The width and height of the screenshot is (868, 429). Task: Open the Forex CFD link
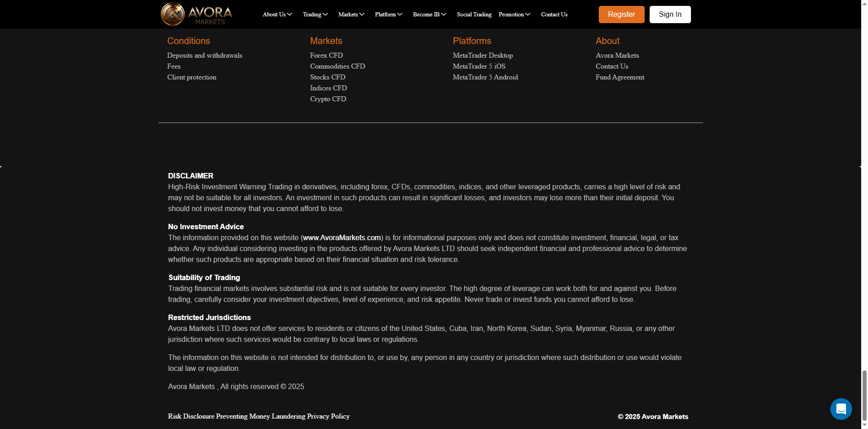click(326, 55)
